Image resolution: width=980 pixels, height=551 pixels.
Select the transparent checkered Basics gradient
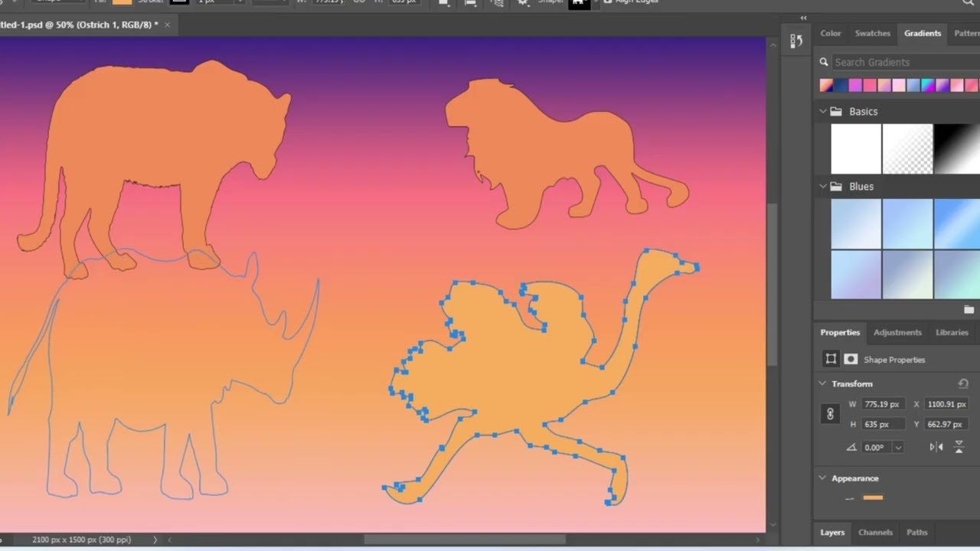coord(907,149)
